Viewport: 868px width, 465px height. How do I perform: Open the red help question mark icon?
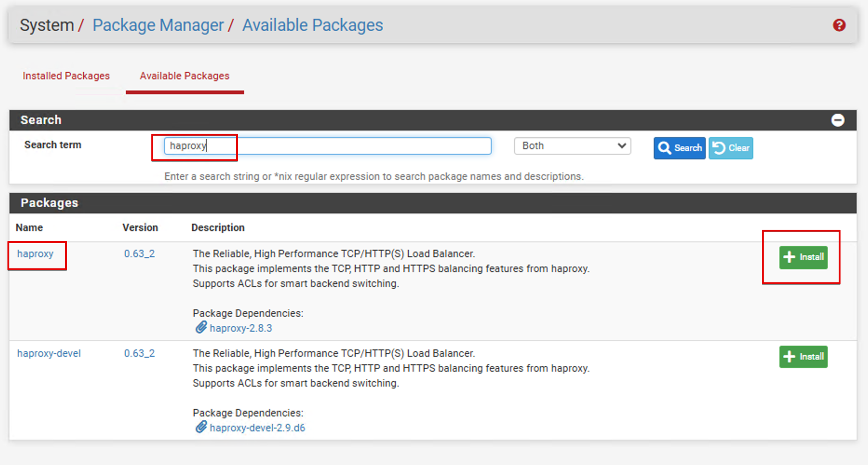[839, 25]
